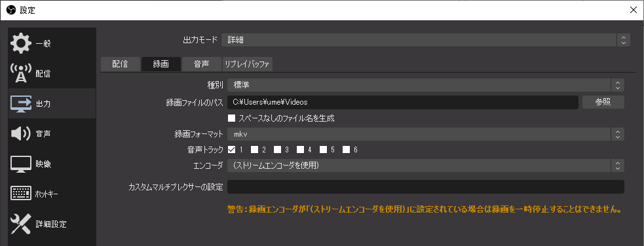Click the 一般 label in the sidebar
The width and height of the screenshot is (644, 246).
pos(43,43)
